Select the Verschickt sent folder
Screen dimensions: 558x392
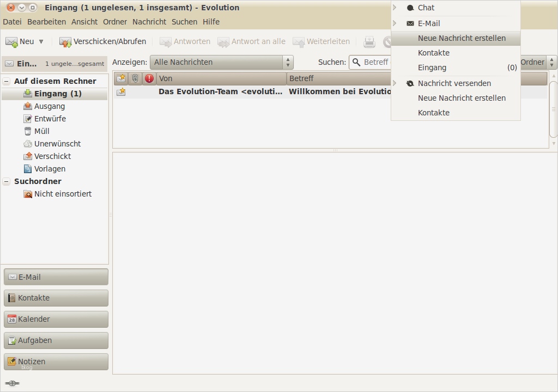click(53, 156)
